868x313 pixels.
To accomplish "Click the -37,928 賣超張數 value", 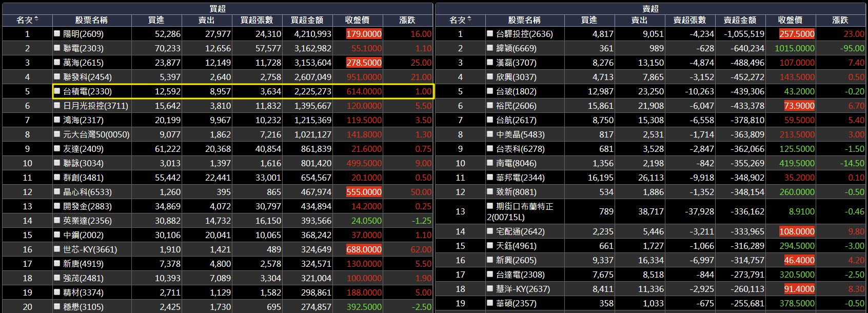I will click(699, 211).
